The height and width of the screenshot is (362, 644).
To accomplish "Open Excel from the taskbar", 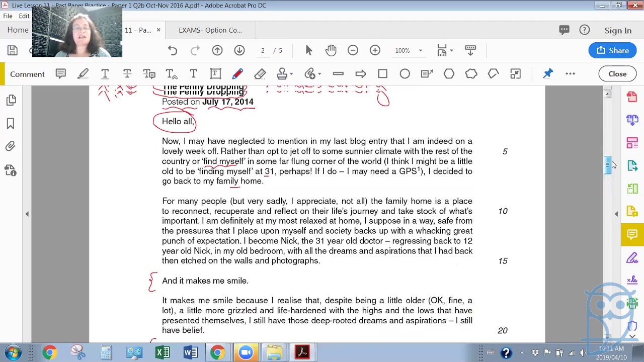I will click(163, 352).
